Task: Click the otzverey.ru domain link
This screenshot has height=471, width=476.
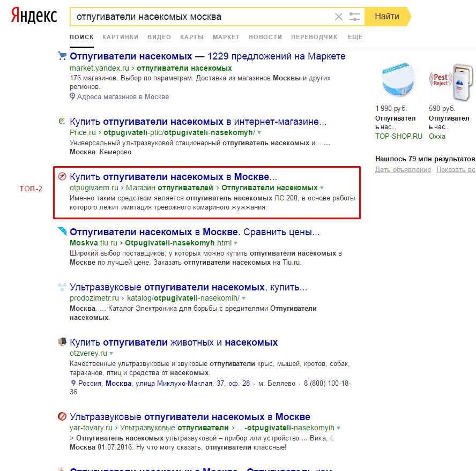Action: (88, 354)
